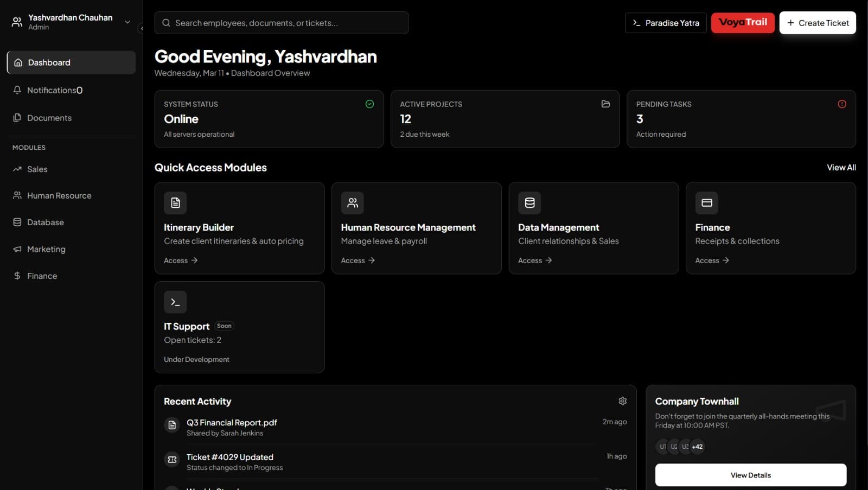Show all attendees via the +42 badge
Screen dimensions: 868x490
(697, 447)
